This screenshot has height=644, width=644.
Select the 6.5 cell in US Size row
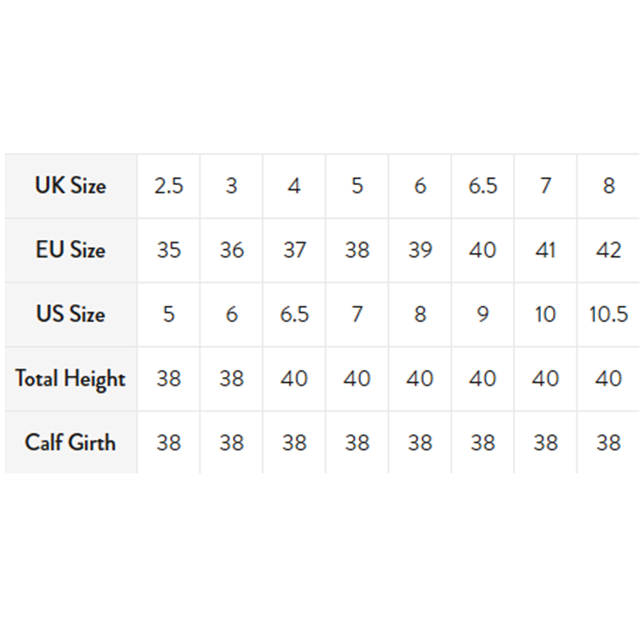coord(294,314)
